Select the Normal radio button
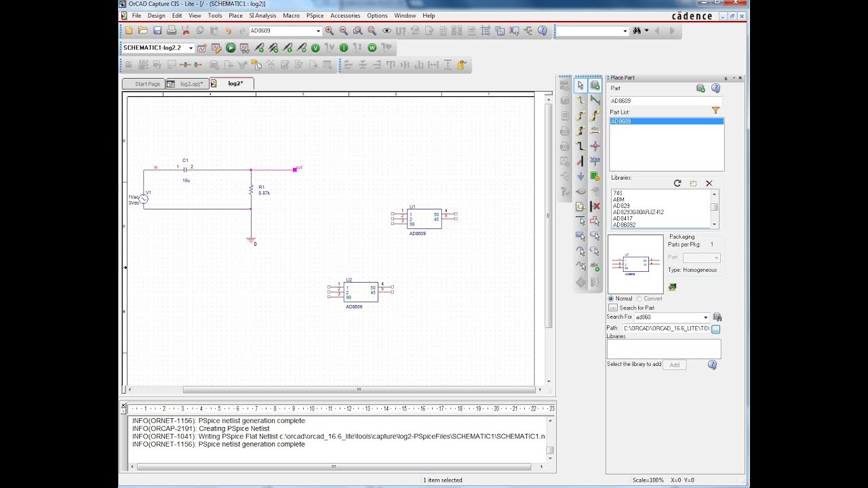The height and width of the screenshot is (488, 868). click(x=611, y=298)
